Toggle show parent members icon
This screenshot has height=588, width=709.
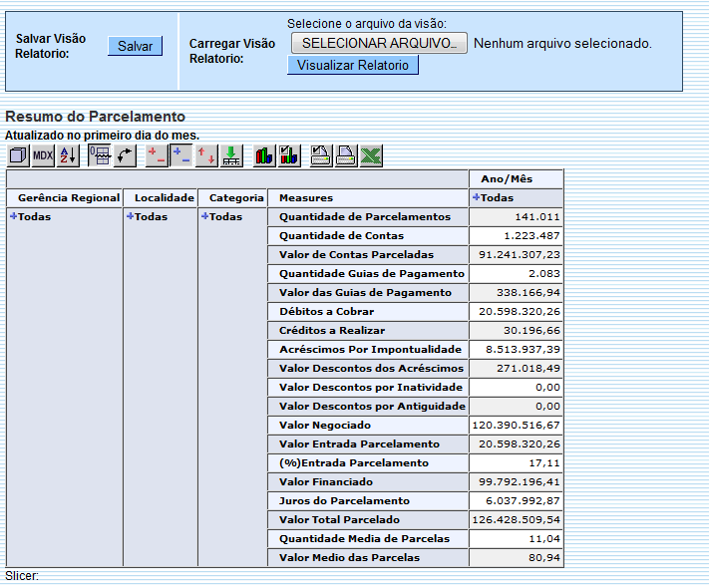(x=100, y=155)
